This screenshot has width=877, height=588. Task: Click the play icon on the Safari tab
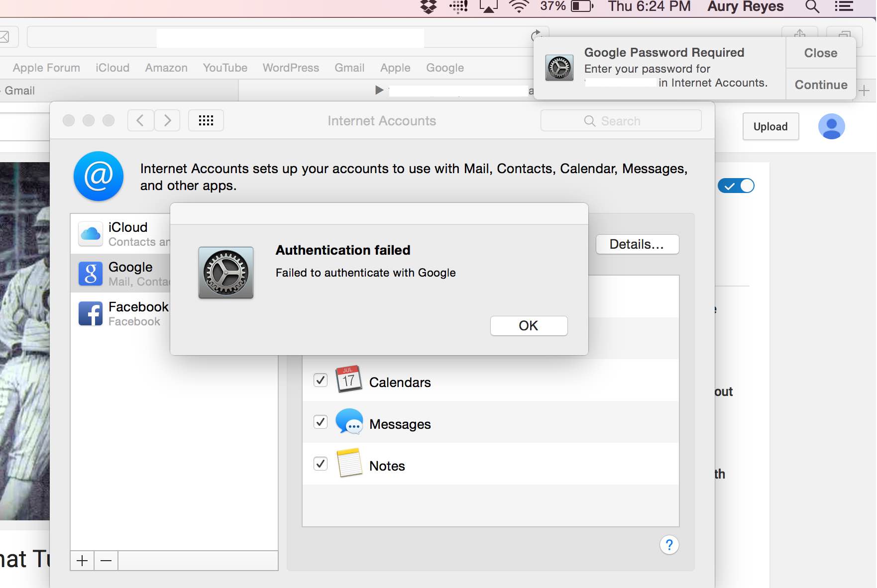click(x=379, y=90)
